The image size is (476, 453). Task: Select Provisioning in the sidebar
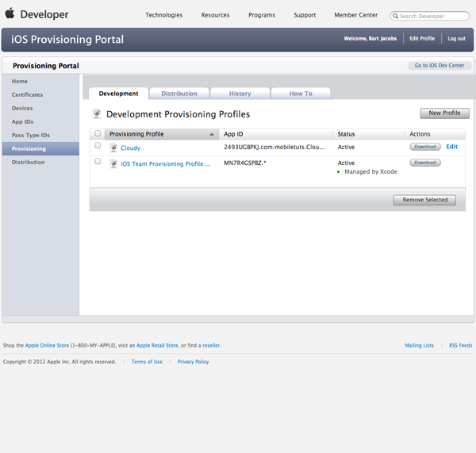pyautogui.click(x=40, y=149)
